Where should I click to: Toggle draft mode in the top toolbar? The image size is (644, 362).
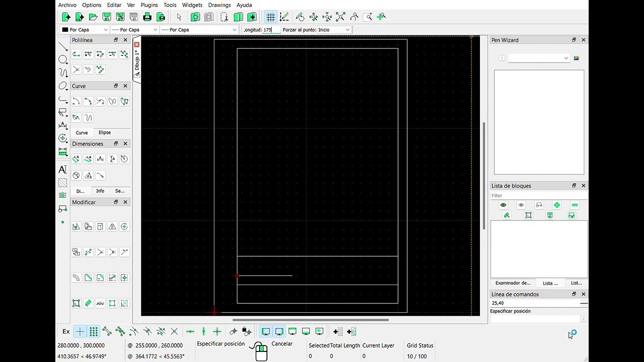pos(284,17)
